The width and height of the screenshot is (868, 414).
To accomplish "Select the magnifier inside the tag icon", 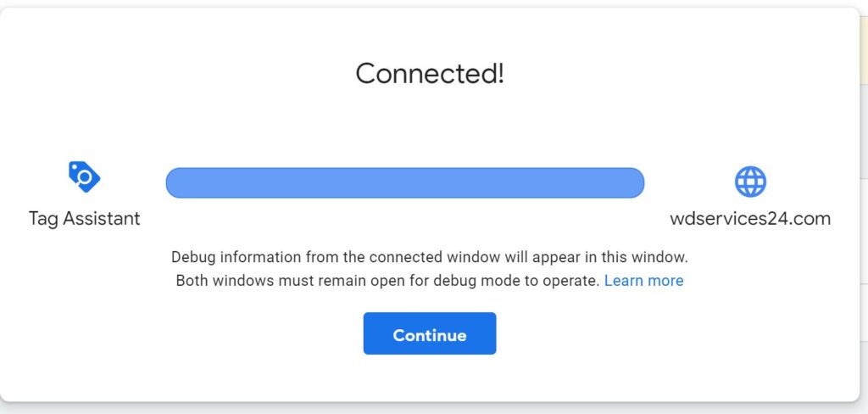I will (86, 177).
